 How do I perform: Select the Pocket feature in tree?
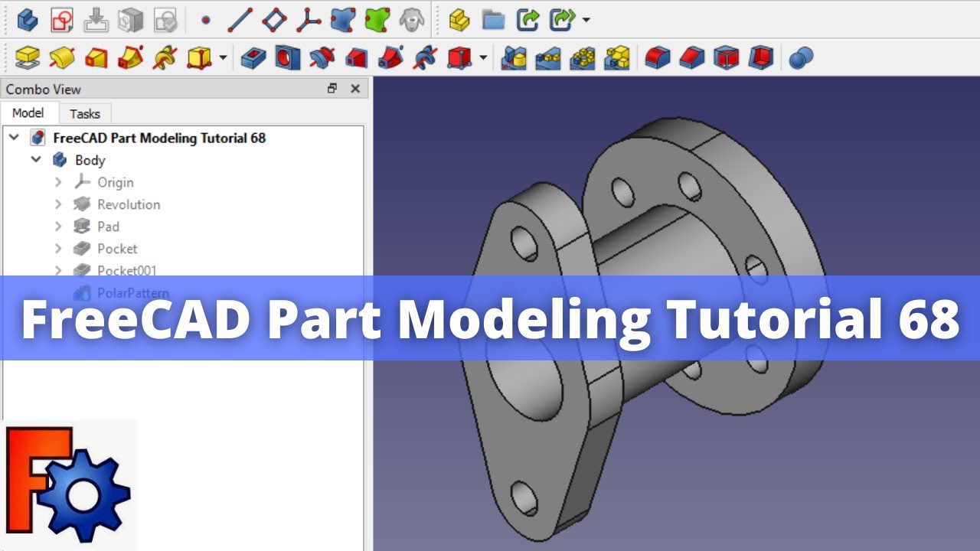117,249
